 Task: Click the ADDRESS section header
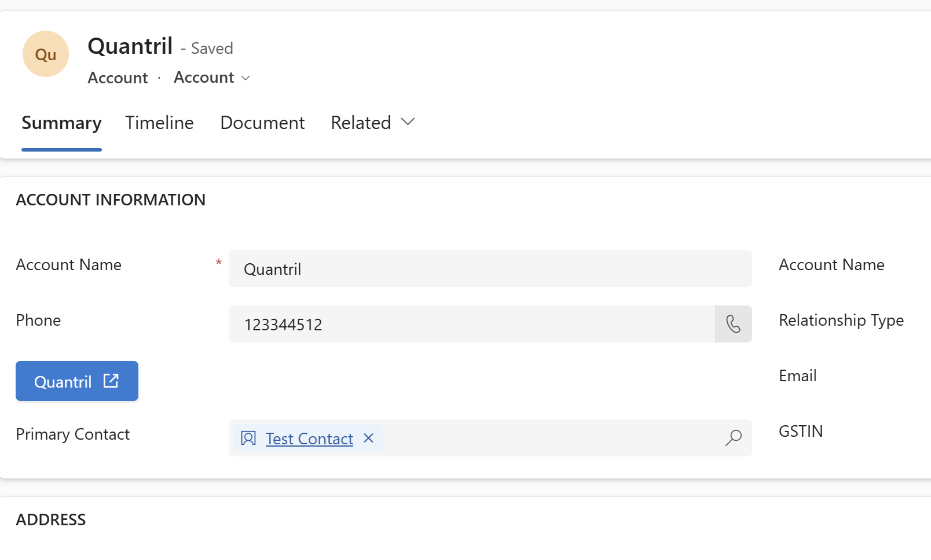pyautogui.click(x=51, y=520)
